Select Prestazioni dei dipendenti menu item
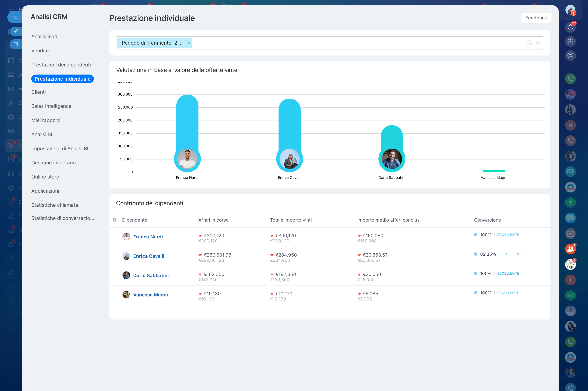Screen dimensions: 588x391 tap(61, 65)
